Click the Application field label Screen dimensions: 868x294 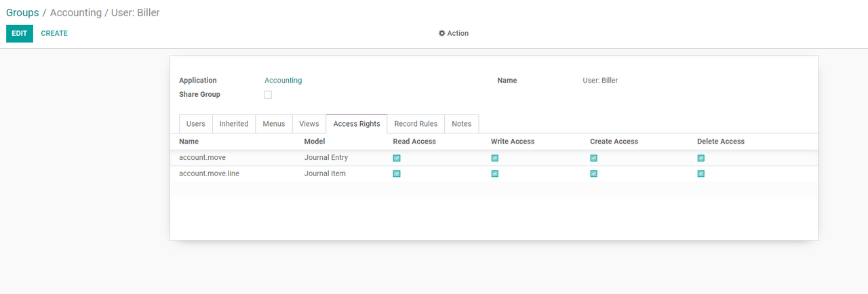point(198,80)
